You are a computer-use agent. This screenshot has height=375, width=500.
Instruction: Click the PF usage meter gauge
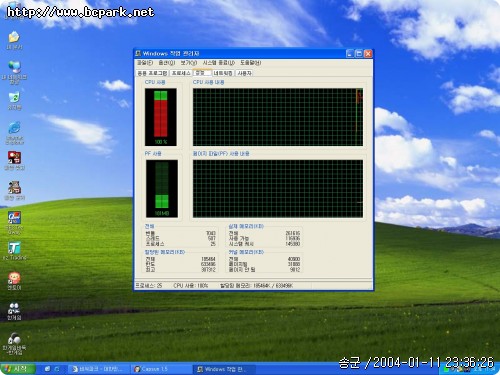[162, 189]
